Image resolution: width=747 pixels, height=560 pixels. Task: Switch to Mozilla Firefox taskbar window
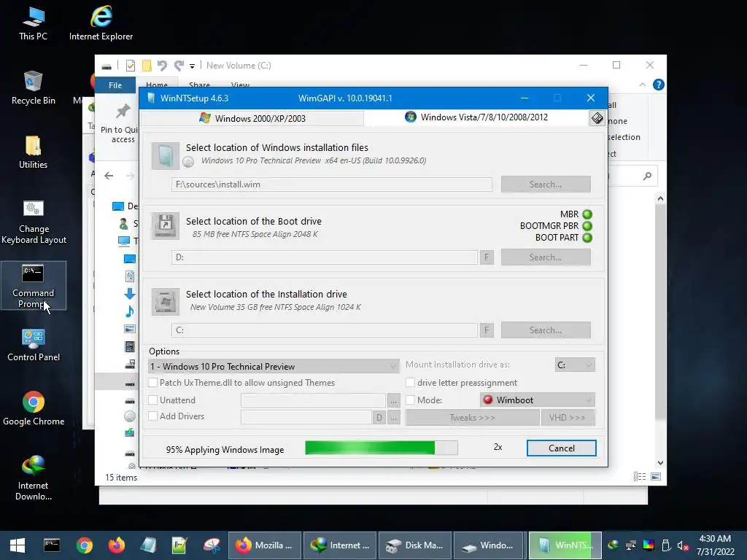(x=265, y=545)
